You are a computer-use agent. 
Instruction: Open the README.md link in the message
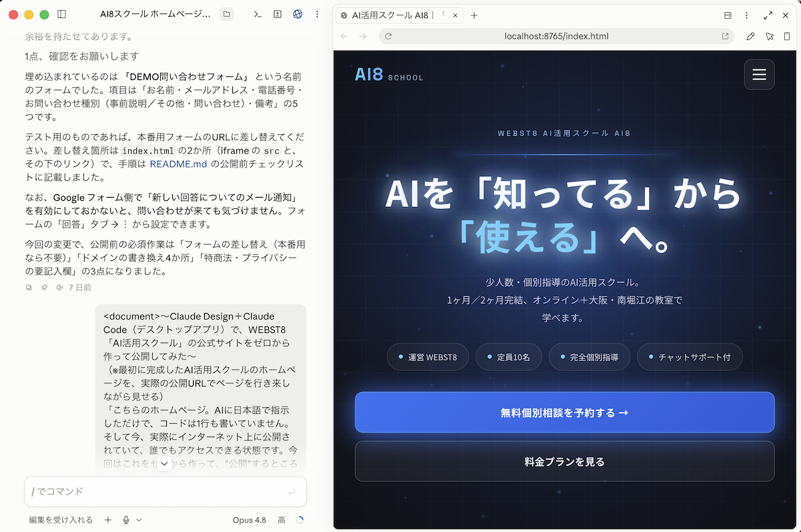(x=179, y=164)
